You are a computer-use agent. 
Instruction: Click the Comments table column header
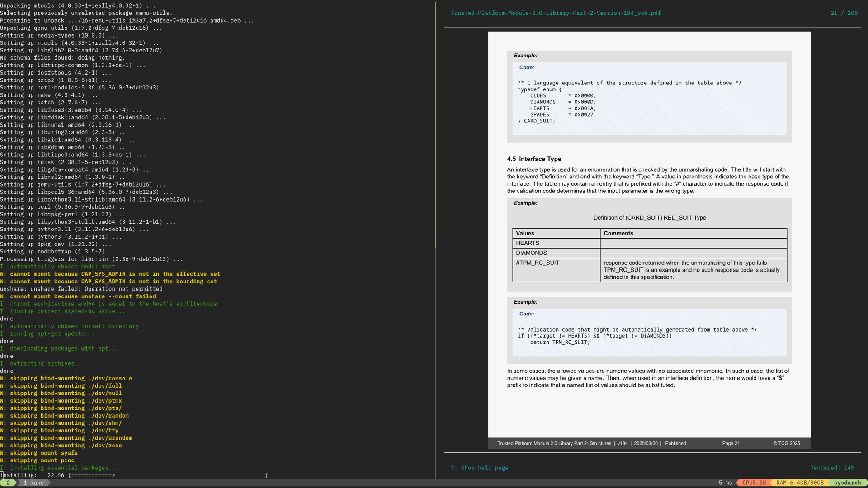click(x=618, y=233)
